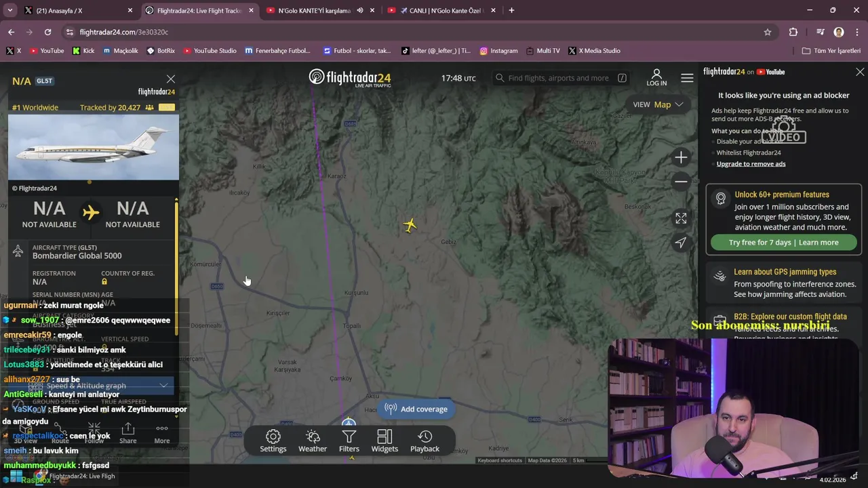Bookmark this page with star icon
The height and width of the screenshot is (488, 868).
click(x=768, y=32)
